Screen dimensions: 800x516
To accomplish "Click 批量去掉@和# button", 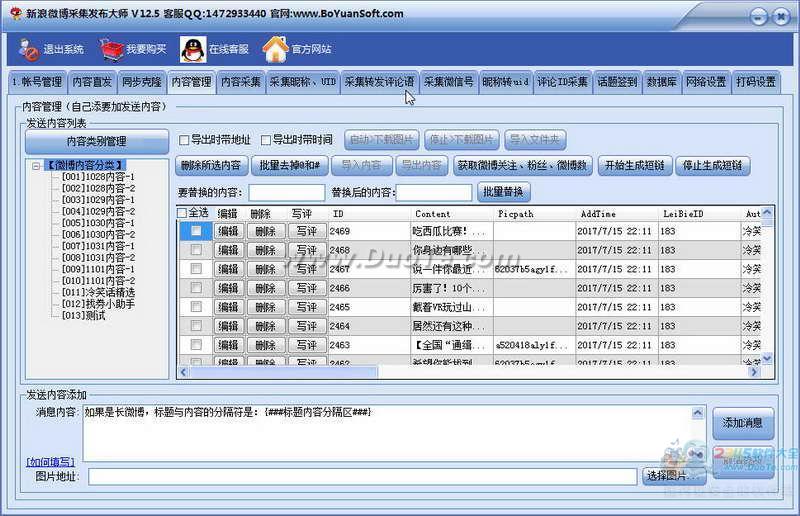I will pyautogui.click(x=290, y=165).
